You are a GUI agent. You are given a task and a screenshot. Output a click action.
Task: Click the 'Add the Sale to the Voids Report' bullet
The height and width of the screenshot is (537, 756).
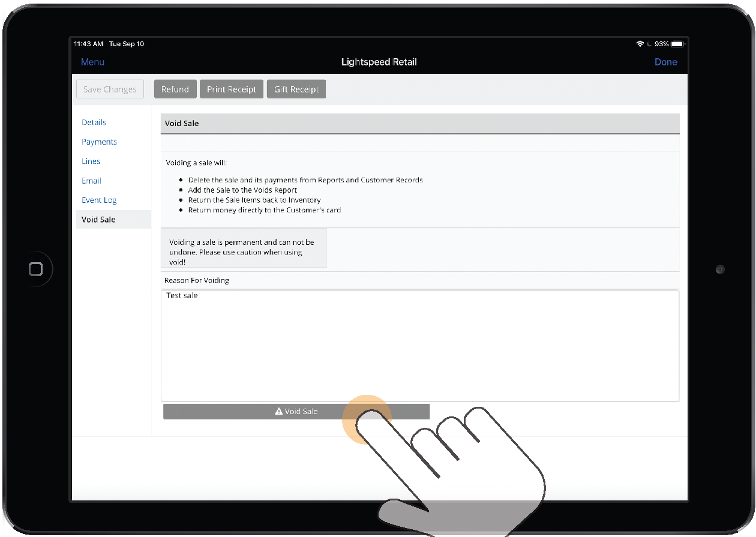click(x=242, y=190)
